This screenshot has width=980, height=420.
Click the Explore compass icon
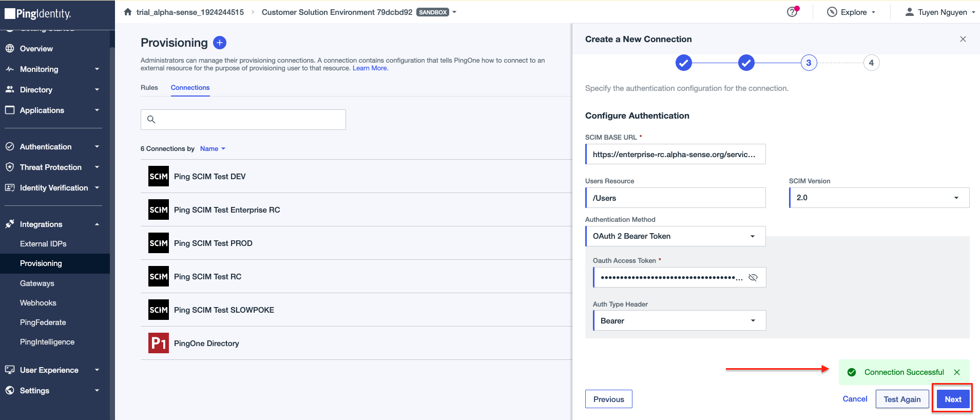832,12
